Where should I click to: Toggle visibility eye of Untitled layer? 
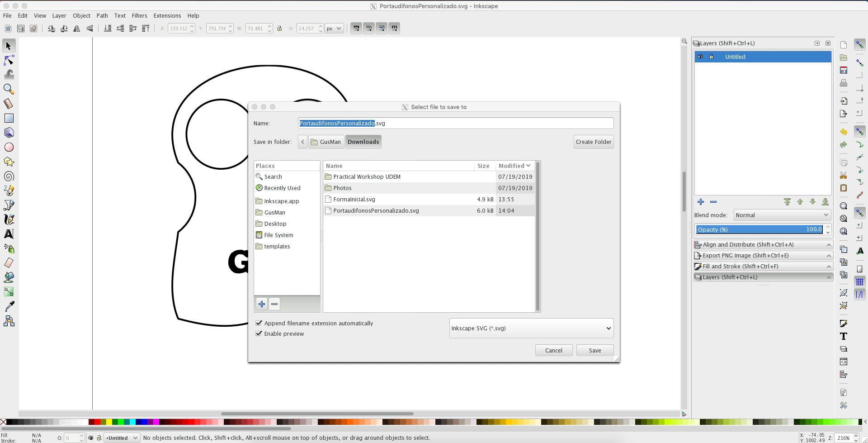(x=700, y=57)
